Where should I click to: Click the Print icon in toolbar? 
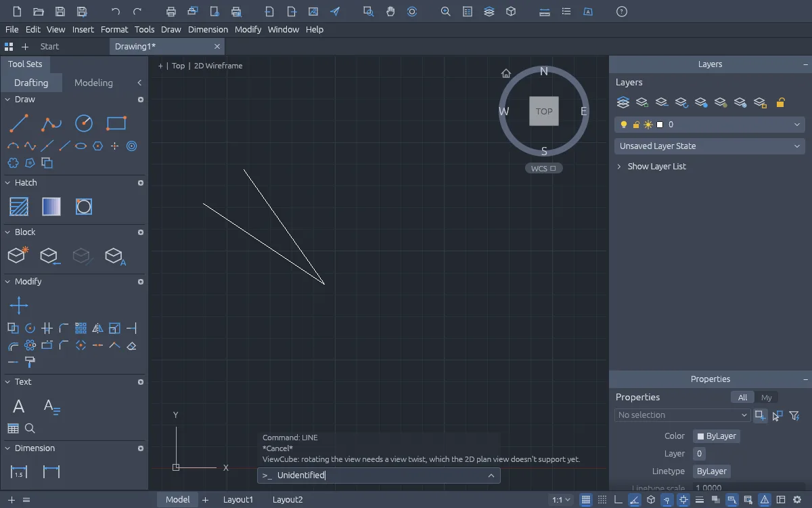point(171,12)
